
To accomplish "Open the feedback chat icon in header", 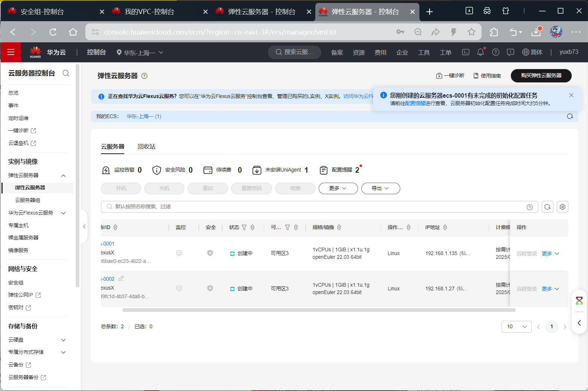I will click(x=510, y=52).
